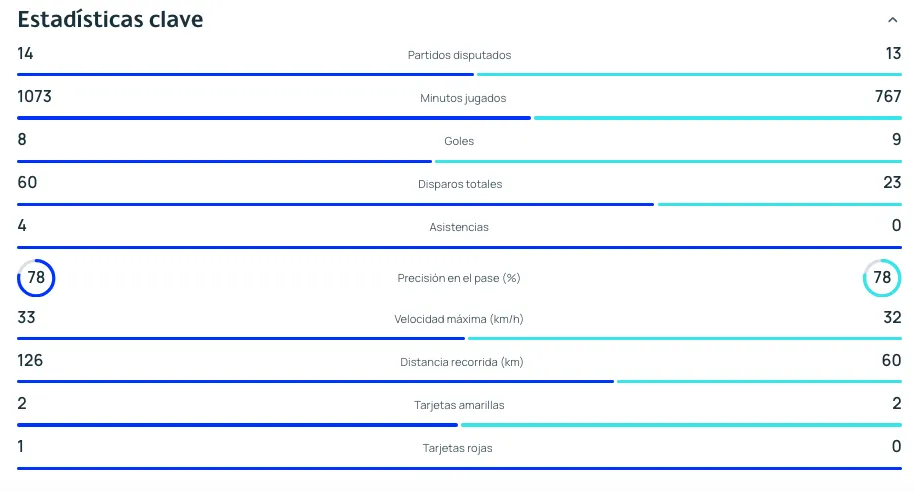This screenshot has height=492, width=914.
Task: Collapse the Estadísticas clave section chevron
Action: pos(892,20)
